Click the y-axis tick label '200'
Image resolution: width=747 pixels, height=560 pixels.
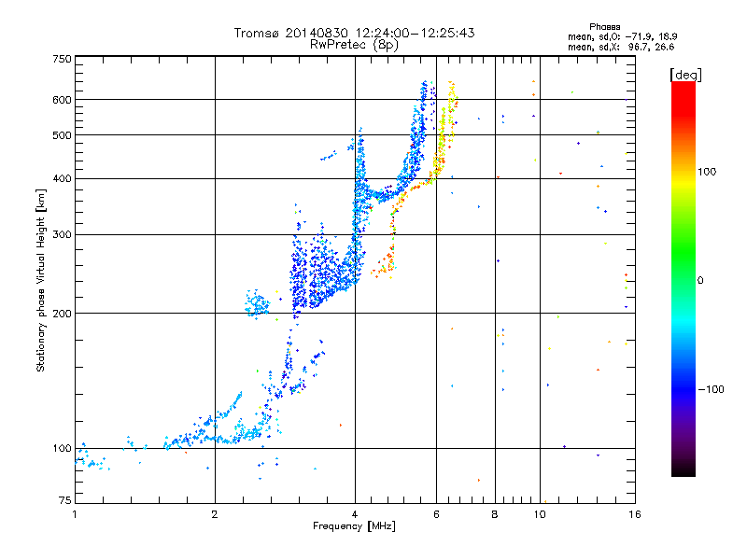point(62,314)
